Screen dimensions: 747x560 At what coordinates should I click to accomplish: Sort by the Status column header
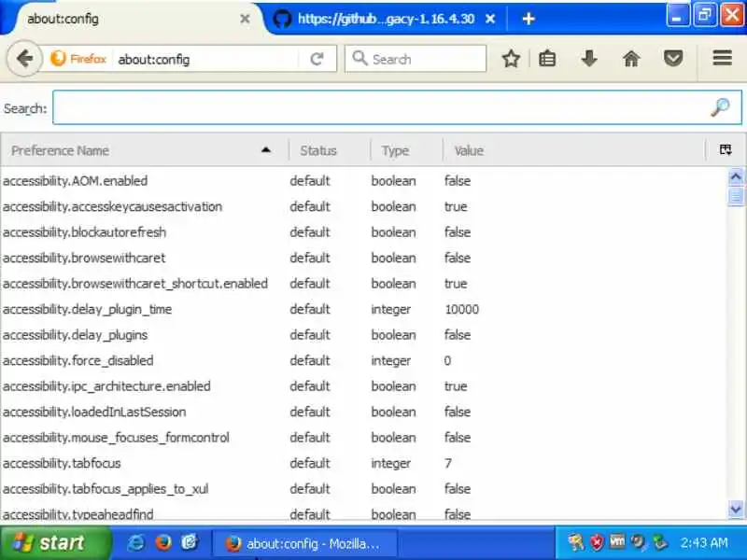329,150
